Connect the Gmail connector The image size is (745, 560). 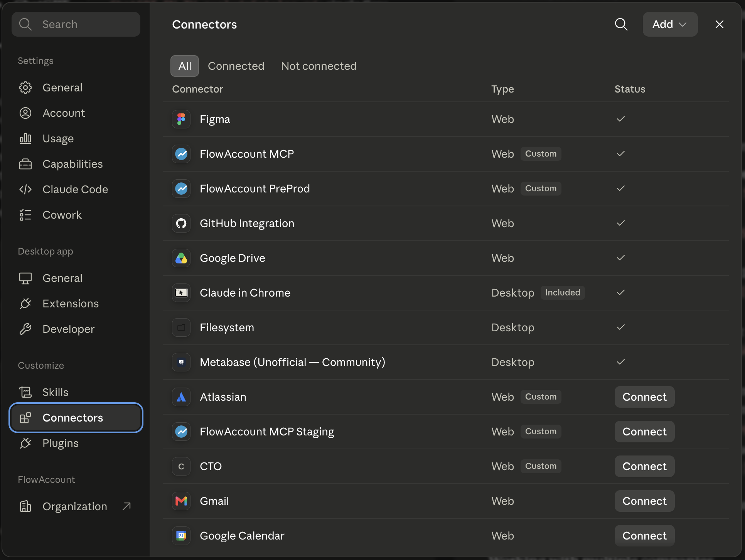pyautogui.click(x=644, y=501)
